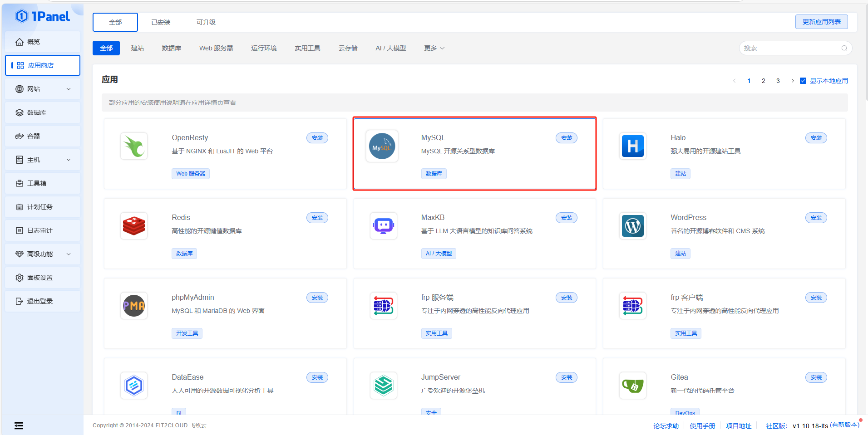
Task: Install MySQL with 安装 button
Action: pos(567,138)
